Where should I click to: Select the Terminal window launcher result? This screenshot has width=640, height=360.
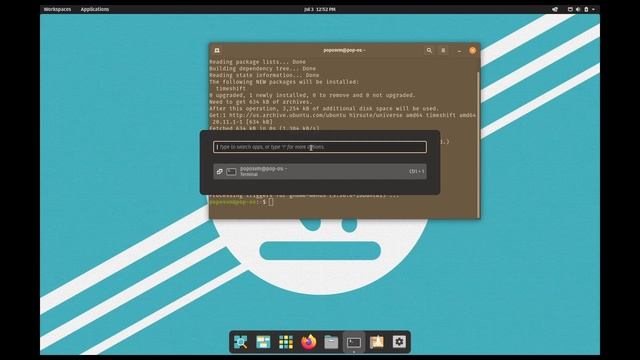pos(320,171)
